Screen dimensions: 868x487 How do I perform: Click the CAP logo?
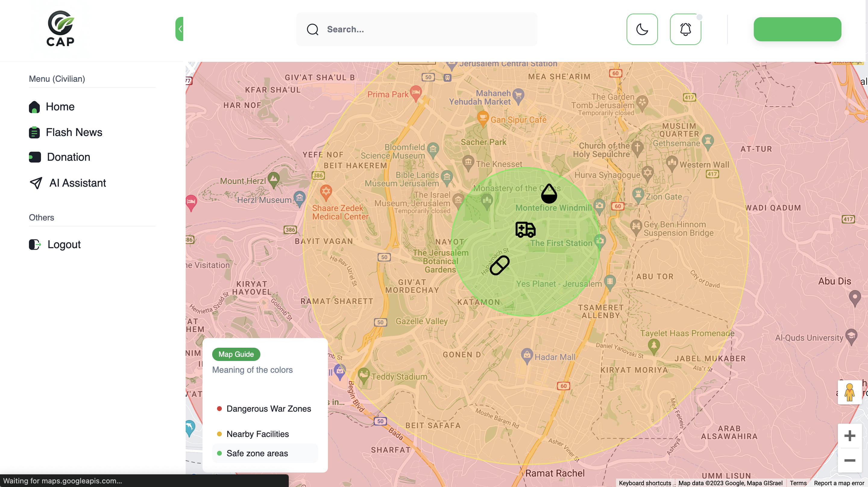61,29
